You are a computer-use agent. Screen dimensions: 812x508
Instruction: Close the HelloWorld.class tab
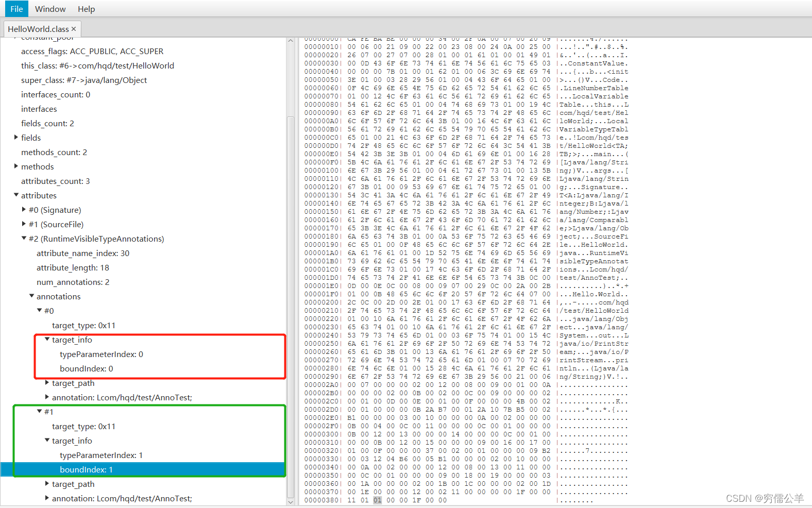[74, 29]
